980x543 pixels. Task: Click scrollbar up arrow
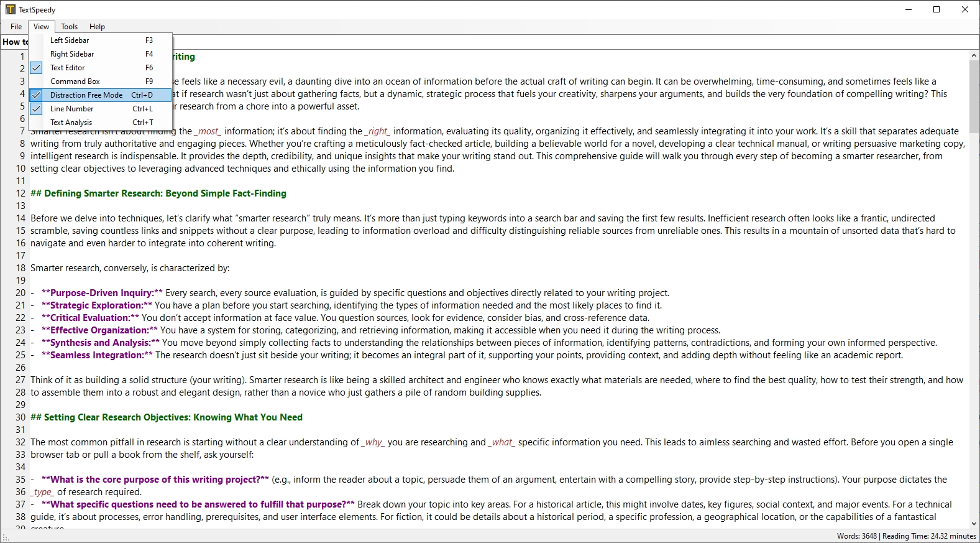(974, 55)
